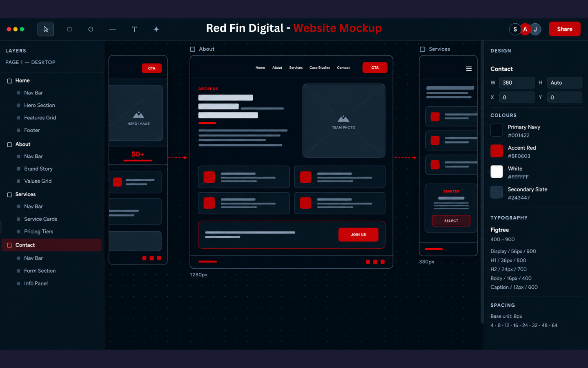Click the Figtree font name
The image size is (588, 368).
pyautogui.click(x=499, y=230)
